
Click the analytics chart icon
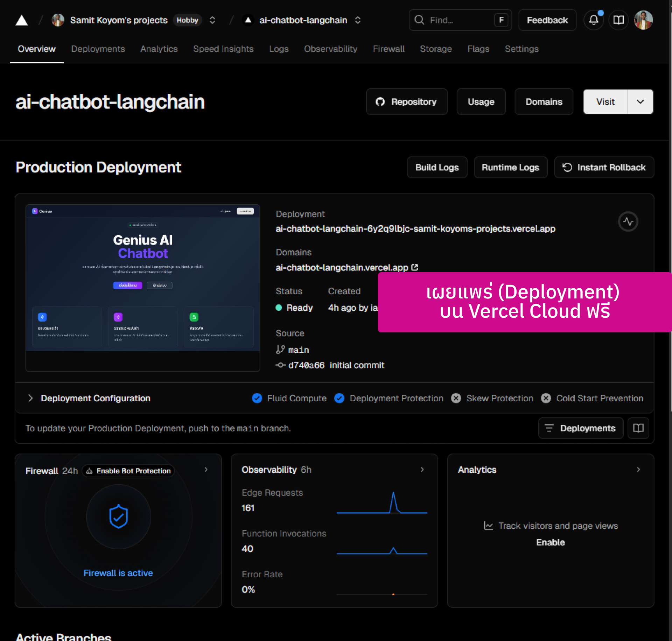[489, 526]
